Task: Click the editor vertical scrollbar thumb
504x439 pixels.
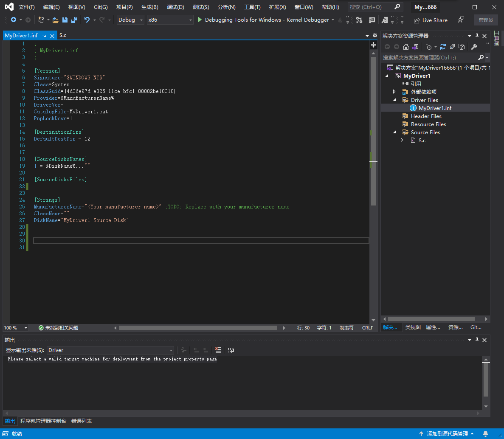Action: click(x=373, y=131)
